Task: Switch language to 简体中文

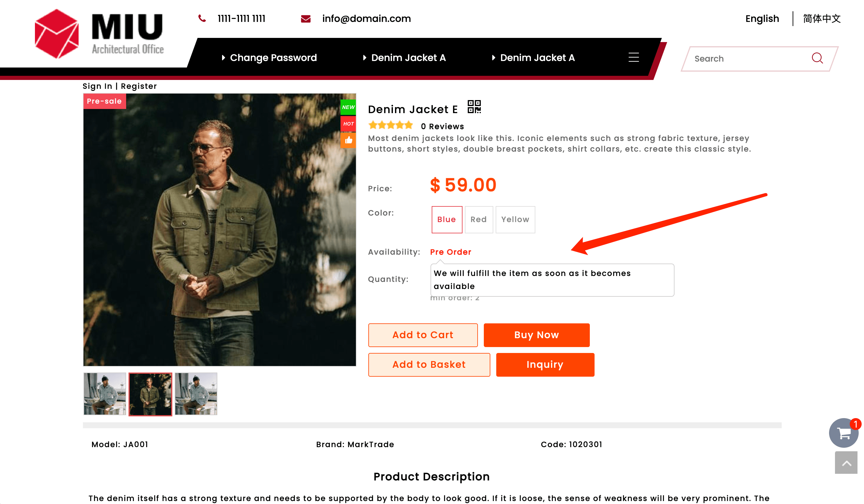Action: pyautogui.click(x=821, y=19)
